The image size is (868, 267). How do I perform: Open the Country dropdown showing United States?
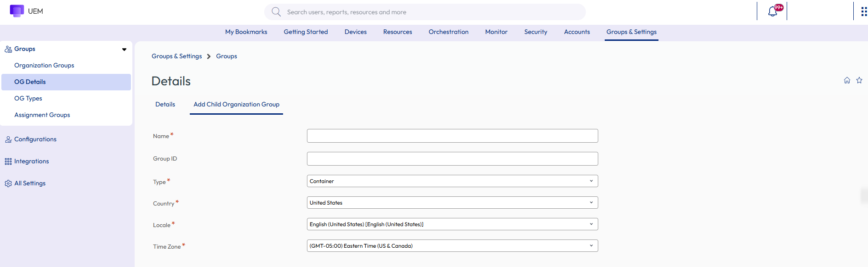[x=452, y=203]
